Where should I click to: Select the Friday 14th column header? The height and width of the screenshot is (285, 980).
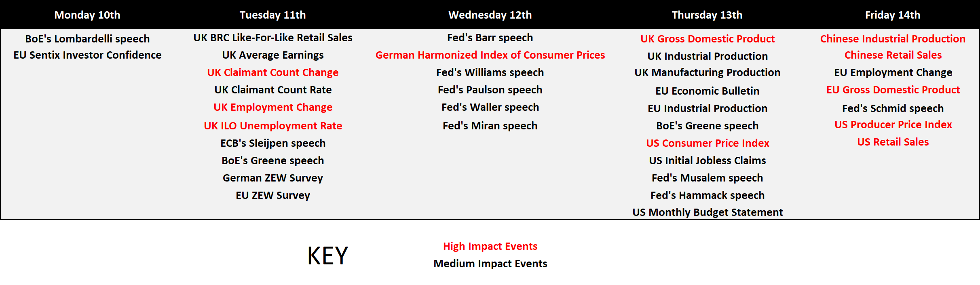pyautogui.click(x=893, y=15)
